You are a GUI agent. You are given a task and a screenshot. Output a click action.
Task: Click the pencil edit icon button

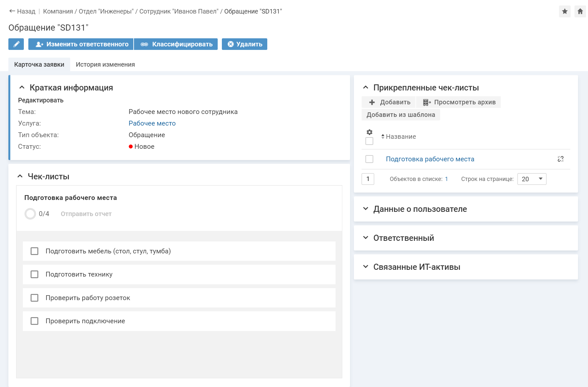coord(16,44)
